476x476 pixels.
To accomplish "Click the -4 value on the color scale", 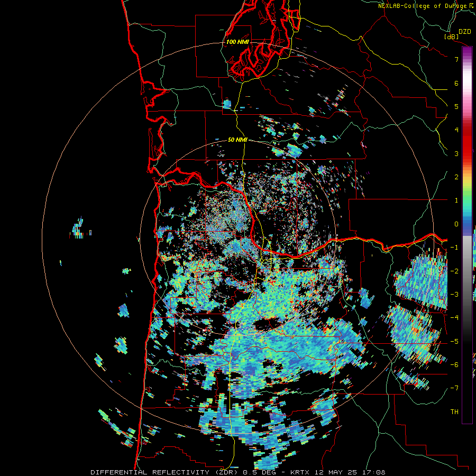I will point(454,318).
